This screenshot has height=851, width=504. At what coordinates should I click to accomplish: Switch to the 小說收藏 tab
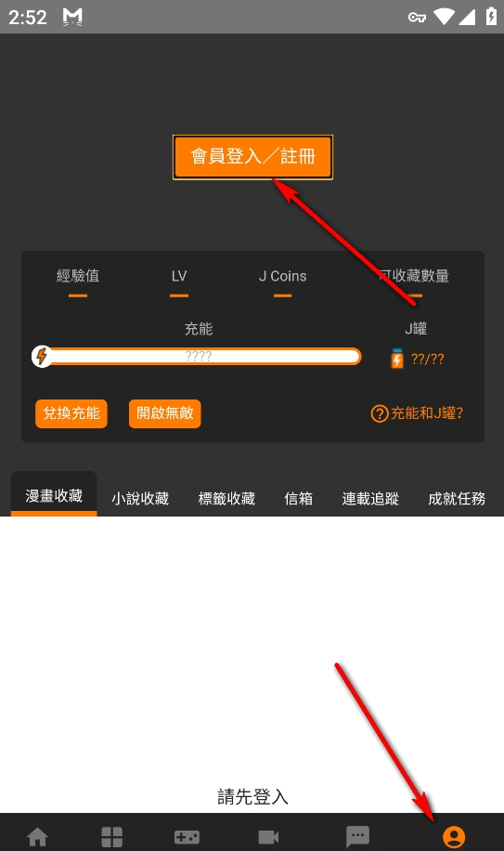140,498
